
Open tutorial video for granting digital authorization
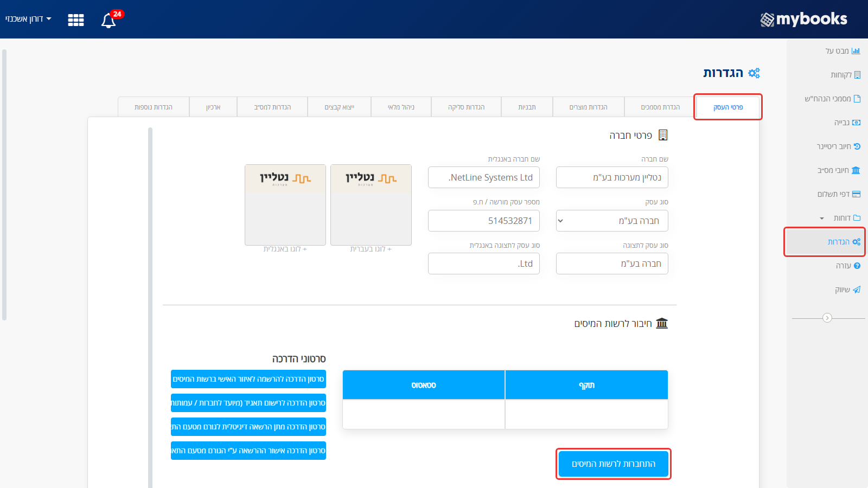[248, 427]
